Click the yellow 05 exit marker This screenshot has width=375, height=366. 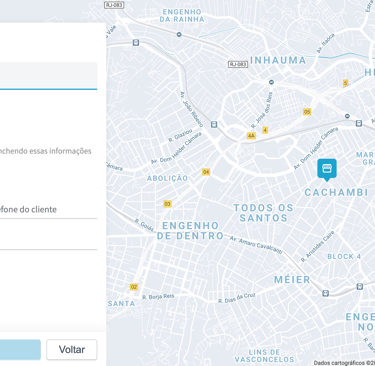[x=307, y=112]
